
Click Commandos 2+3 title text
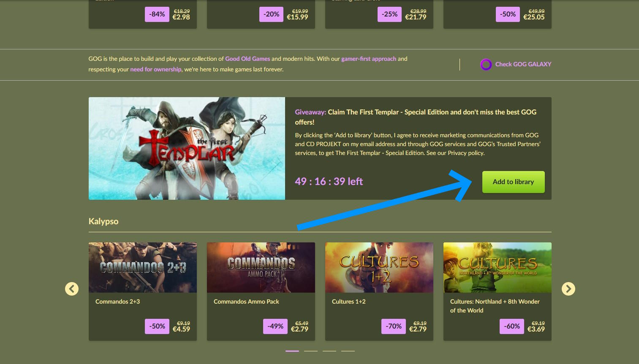pyautogui.click(x=117, y=302)
